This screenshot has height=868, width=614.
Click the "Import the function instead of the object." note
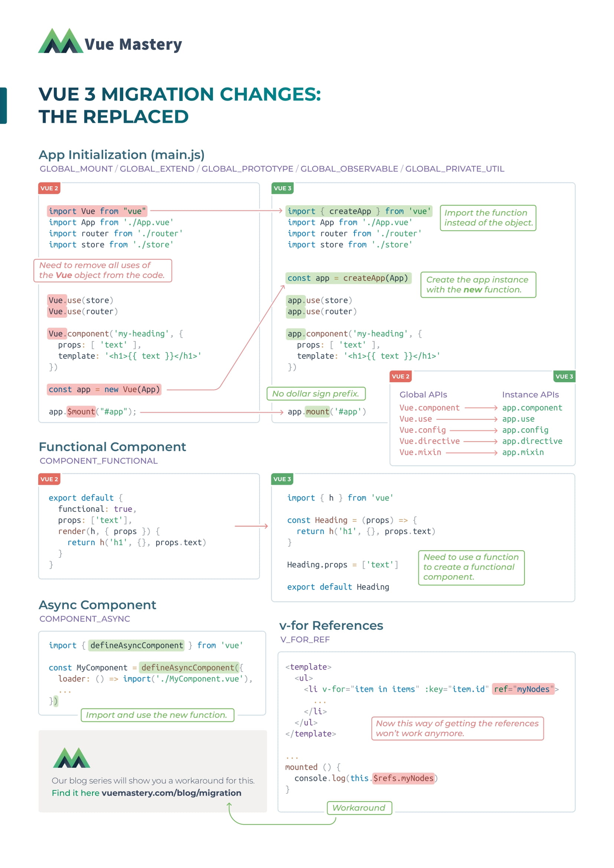point(488,218)
